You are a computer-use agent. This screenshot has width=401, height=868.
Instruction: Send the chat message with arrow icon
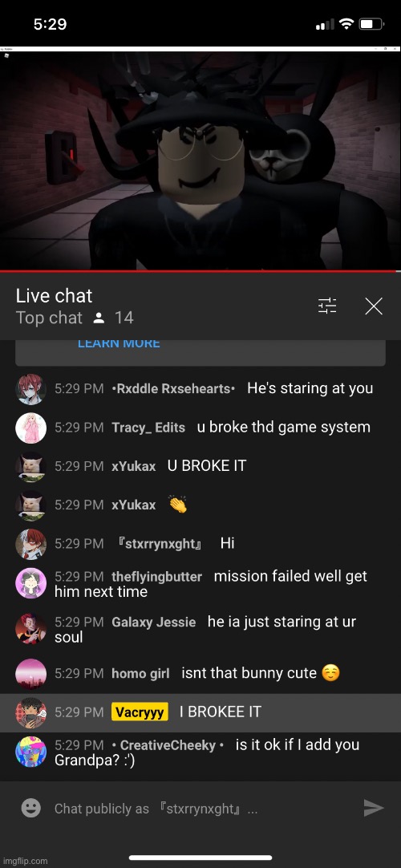[x=374, y=808]
